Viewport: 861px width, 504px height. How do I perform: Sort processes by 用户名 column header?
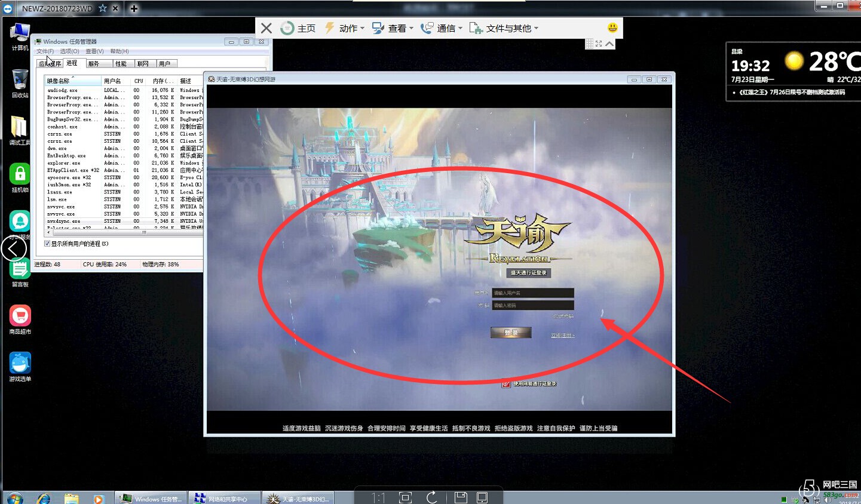tap(115, 81)
